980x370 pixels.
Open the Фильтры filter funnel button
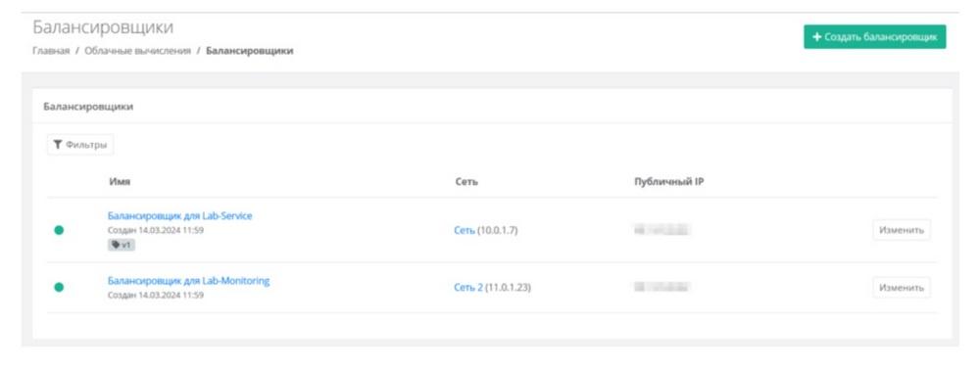[80, 145]
